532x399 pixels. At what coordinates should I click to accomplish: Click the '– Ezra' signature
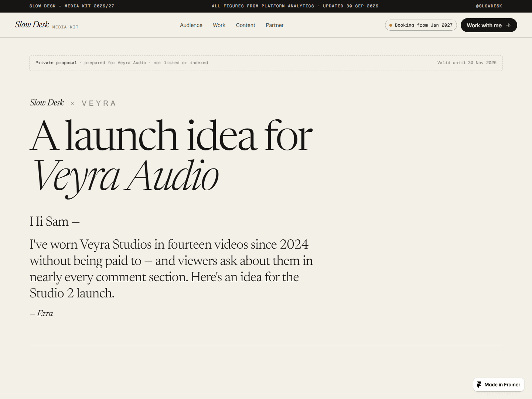pyautogui.click(x=41, y=314)
